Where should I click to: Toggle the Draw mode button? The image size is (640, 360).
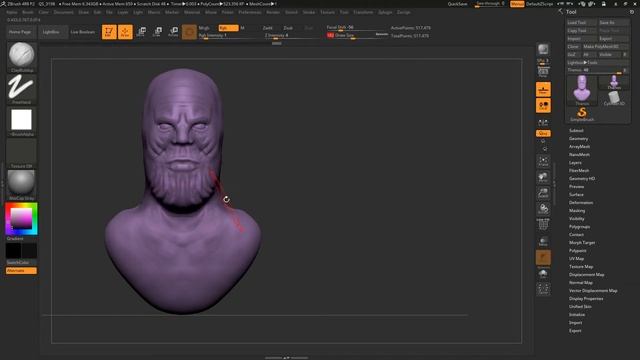[125, 32]
